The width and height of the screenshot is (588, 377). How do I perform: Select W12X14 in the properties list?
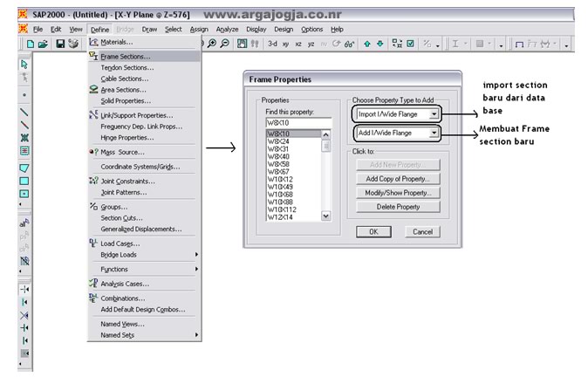294,216
